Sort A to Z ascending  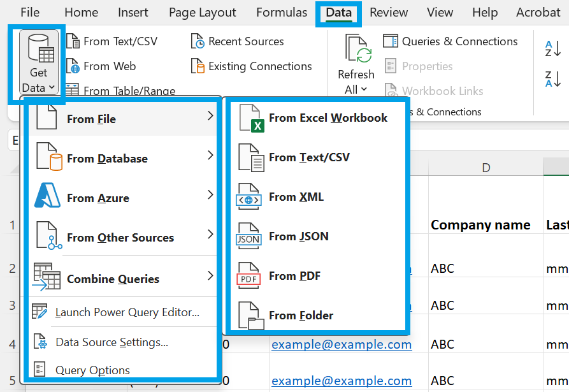[552, 48]
